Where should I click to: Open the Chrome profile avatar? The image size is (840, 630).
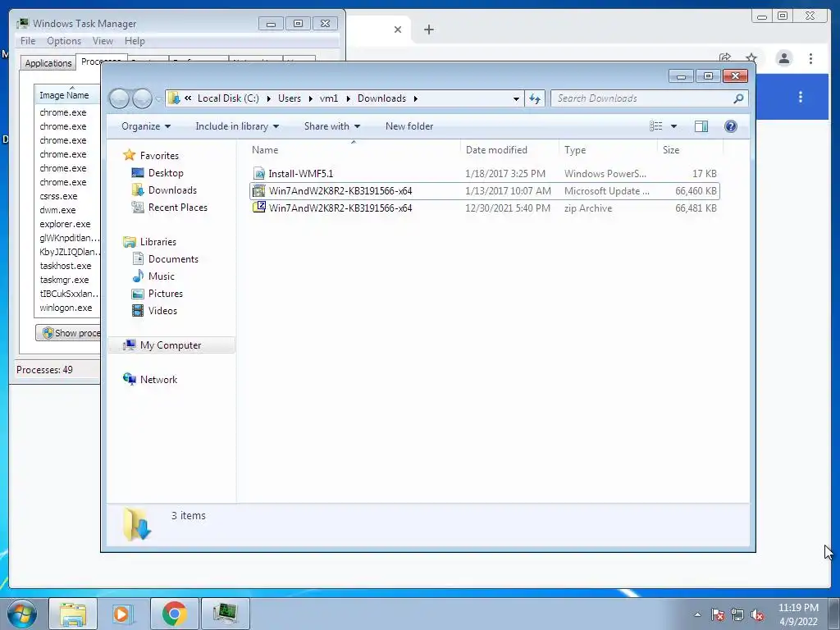coord(783,58)
